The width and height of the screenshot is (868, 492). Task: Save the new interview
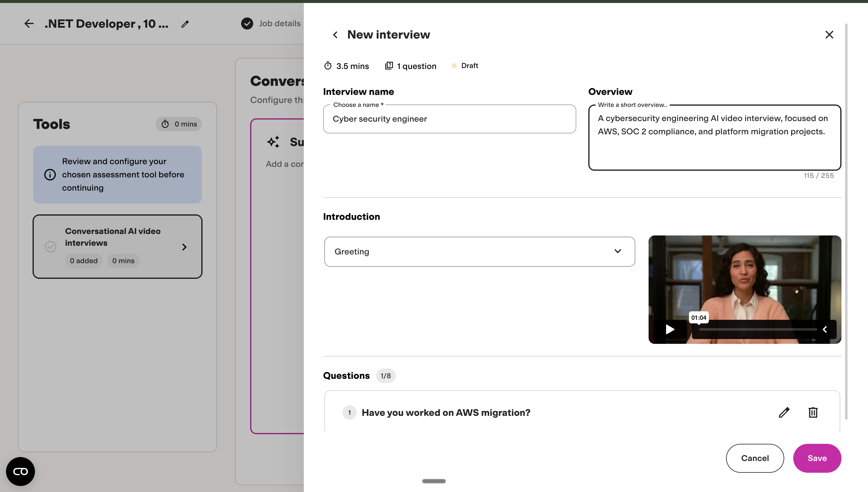tap(817, 458)
